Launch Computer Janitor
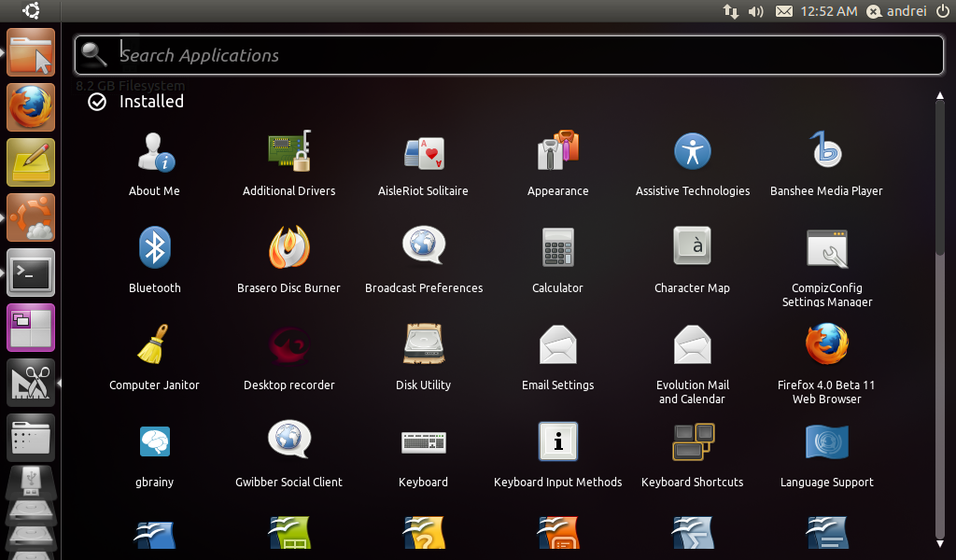 tap(154, 357)
